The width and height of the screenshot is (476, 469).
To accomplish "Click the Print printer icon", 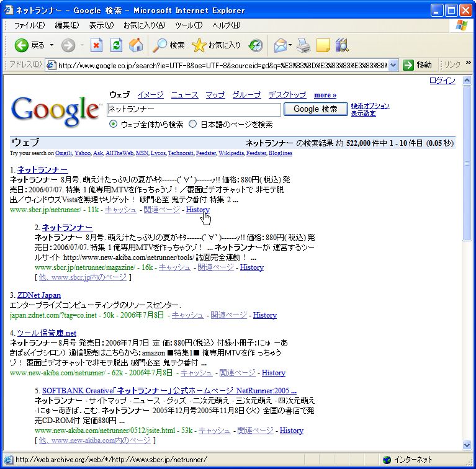I will pos(303,45).
